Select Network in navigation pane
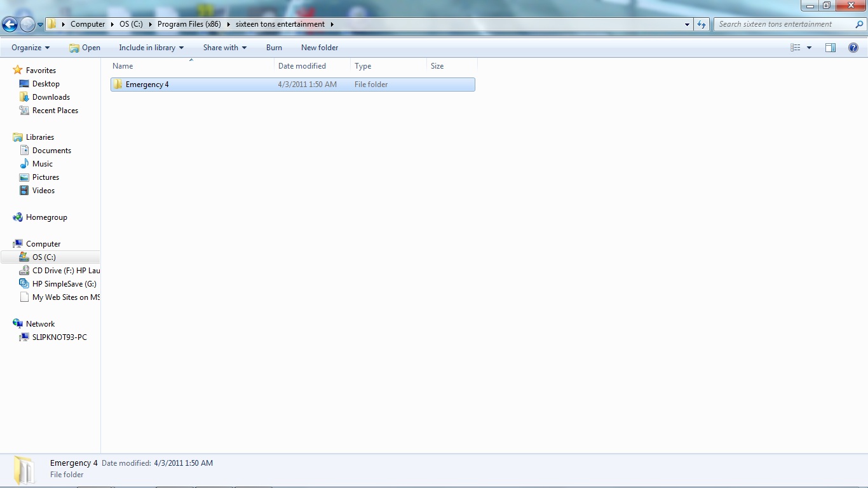This screenshot has width=868, height=488. tap(40, 324)
